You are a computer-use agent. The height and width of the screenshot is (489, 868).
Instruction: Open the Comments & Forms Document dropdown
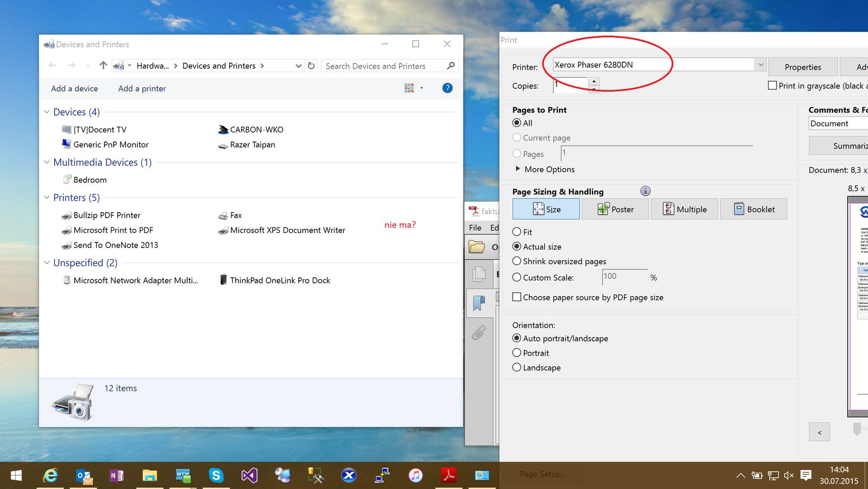tap(838, 123)
